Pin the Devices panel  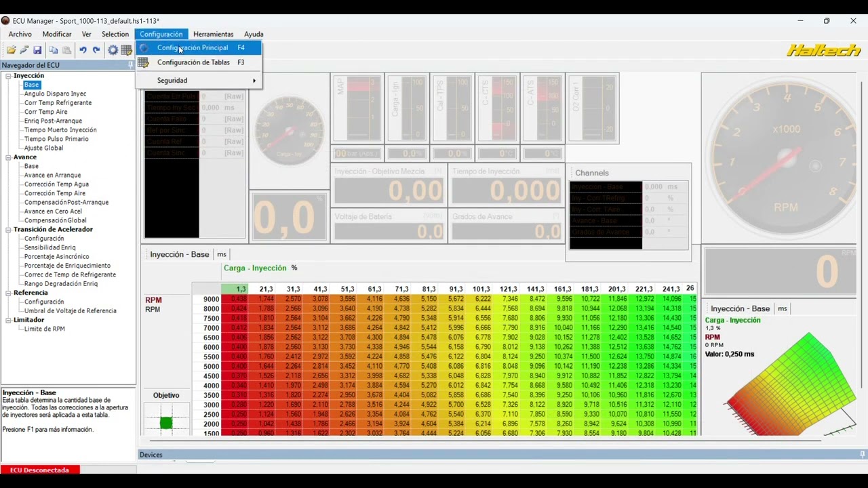(863, 455)
